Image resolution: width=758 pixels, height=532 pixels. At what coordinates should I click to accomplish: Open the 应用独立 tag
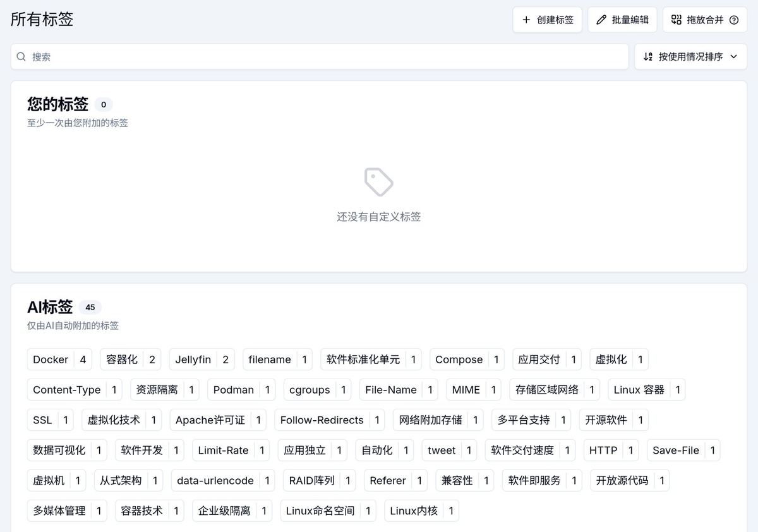[313, 450]
